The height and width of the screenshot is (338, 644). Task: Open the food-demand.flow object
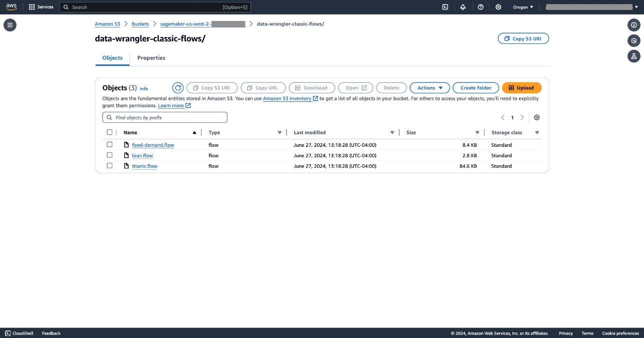pyautogui.click(x=153, y=145)
